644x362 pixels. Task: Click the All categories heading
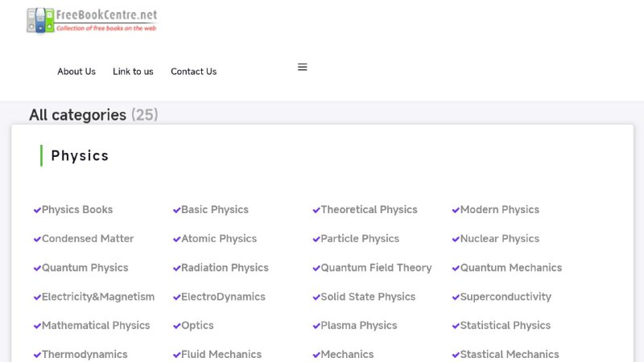pos(77,115)
